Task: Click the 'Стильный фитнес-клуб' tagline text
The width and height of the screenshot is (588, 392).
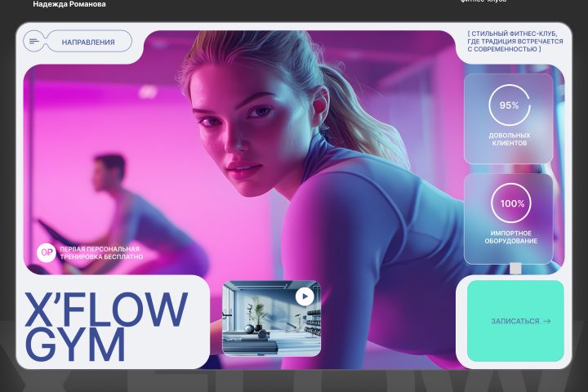Action: point(514,42)
